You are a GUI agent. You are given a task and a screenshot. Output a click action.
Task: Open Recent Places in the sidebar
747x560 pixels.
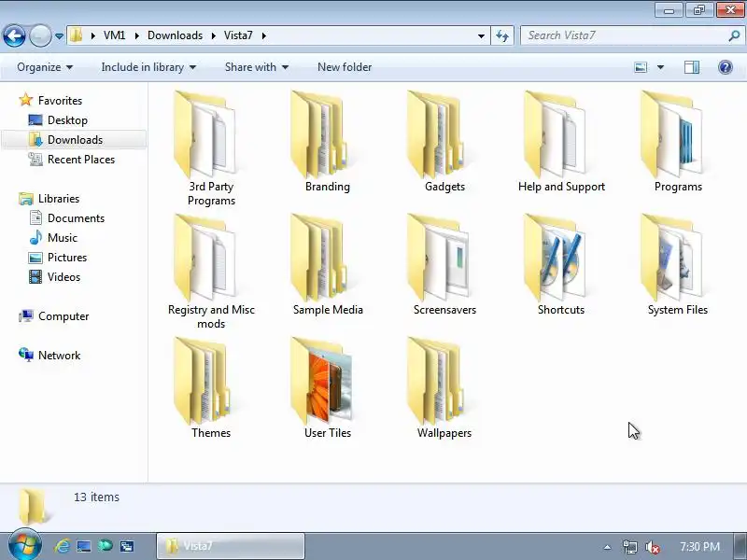coord(81,160)
